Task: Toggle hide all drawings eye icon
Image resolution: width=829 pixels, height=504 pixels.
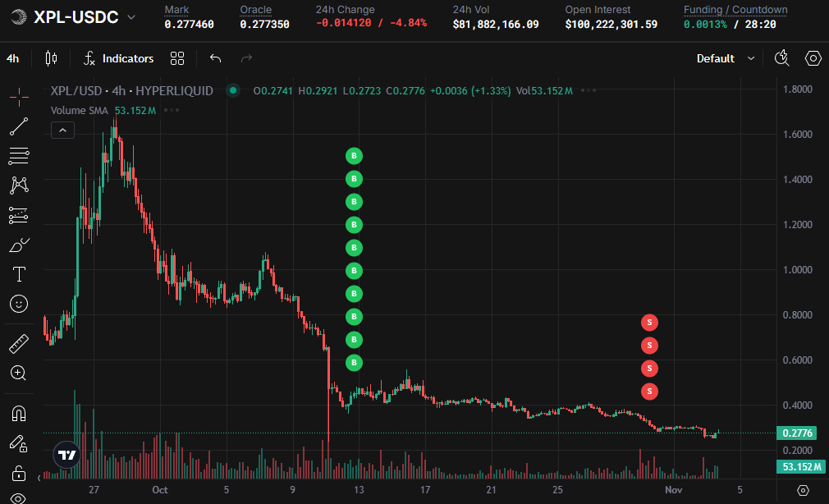Action: (x=19, y=498)
